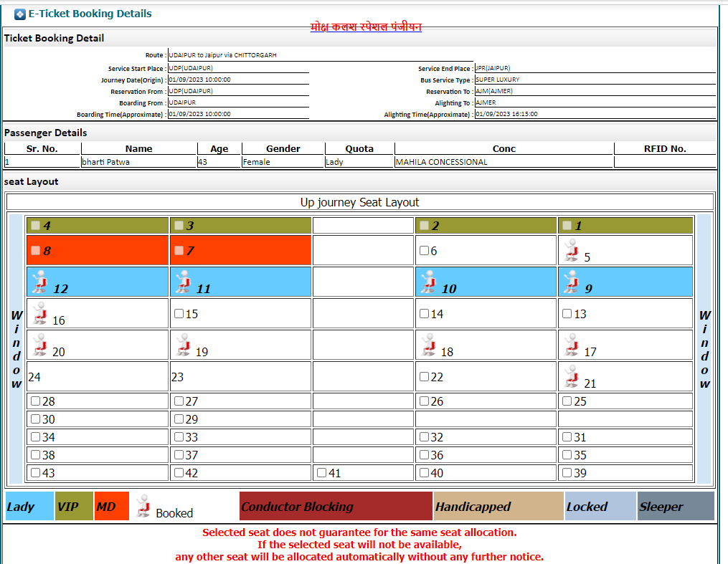
Task: Click the passenger Name field bharti Patwa
Action: pyautogui.click(x=138, y=162)
